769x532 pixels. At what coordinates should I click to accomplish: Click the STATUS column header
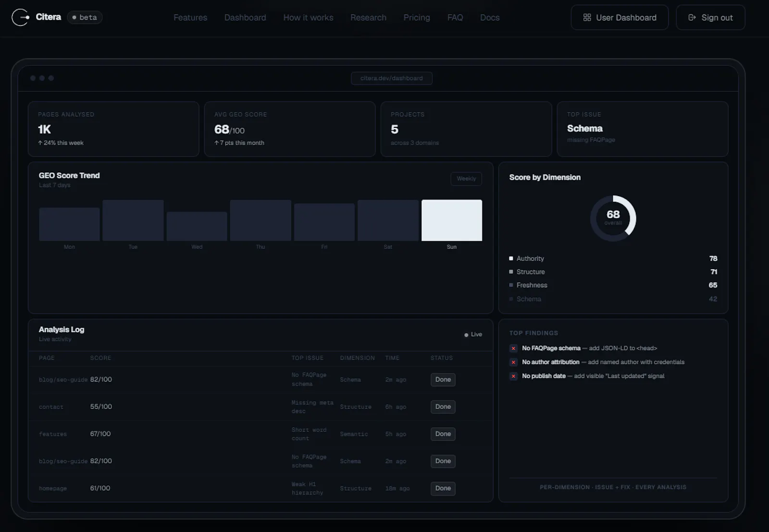pos(442,358)
